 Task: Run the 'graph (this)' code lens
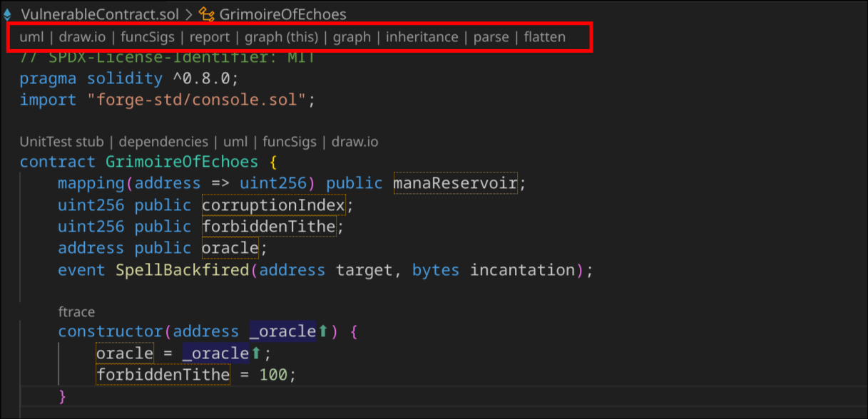281,37
